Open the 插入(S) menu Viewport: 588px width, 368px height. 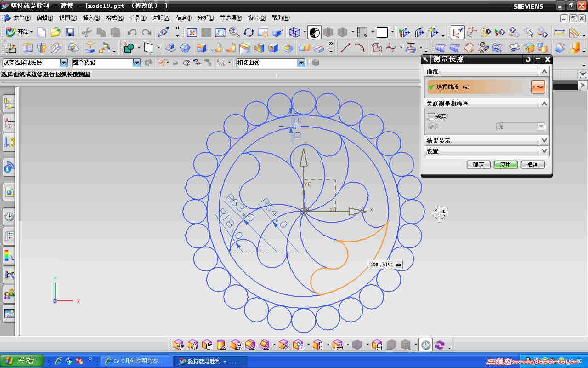click(91, 18)
